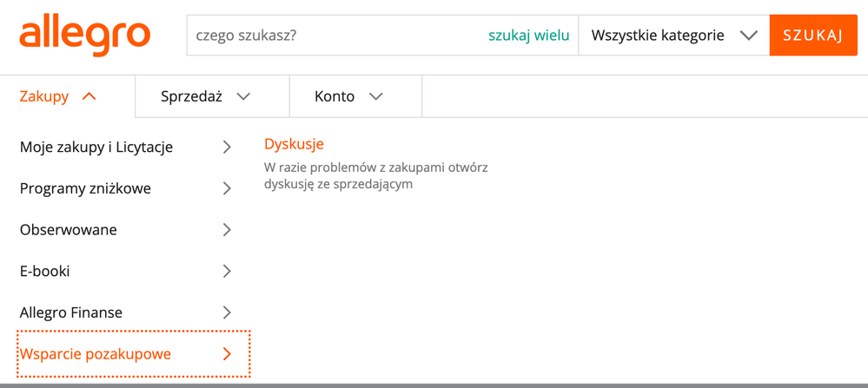This screenshot has height=388, width=868.
Task: Click the arrow in 'Wszystkie kategorie' selector
Action: (x=748, y=36)
